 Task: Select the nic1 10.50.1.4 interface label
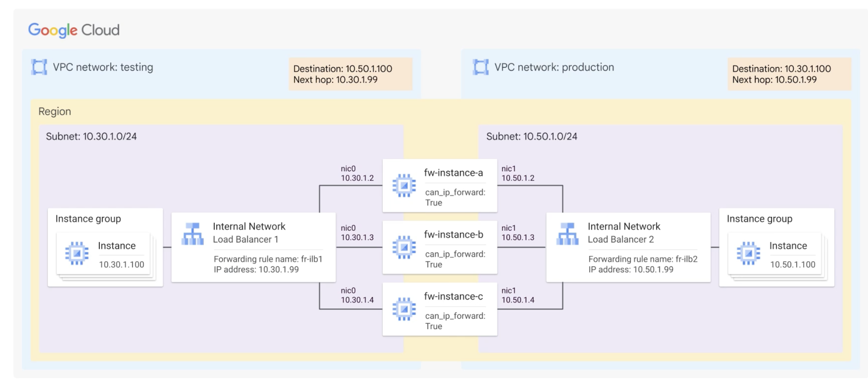pyautogui.click(x=517, y=295)
